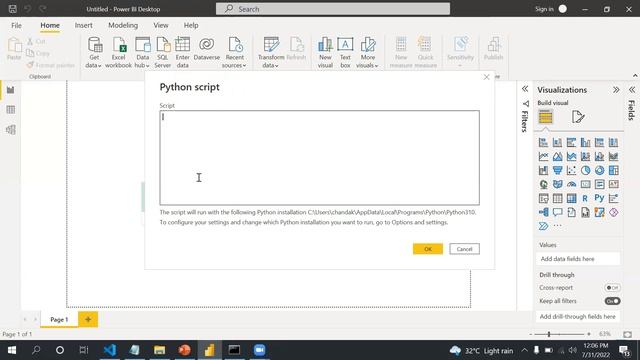Screen dimensions: 640x360
Task: Choose the Slicer visual
Action: 543,198
